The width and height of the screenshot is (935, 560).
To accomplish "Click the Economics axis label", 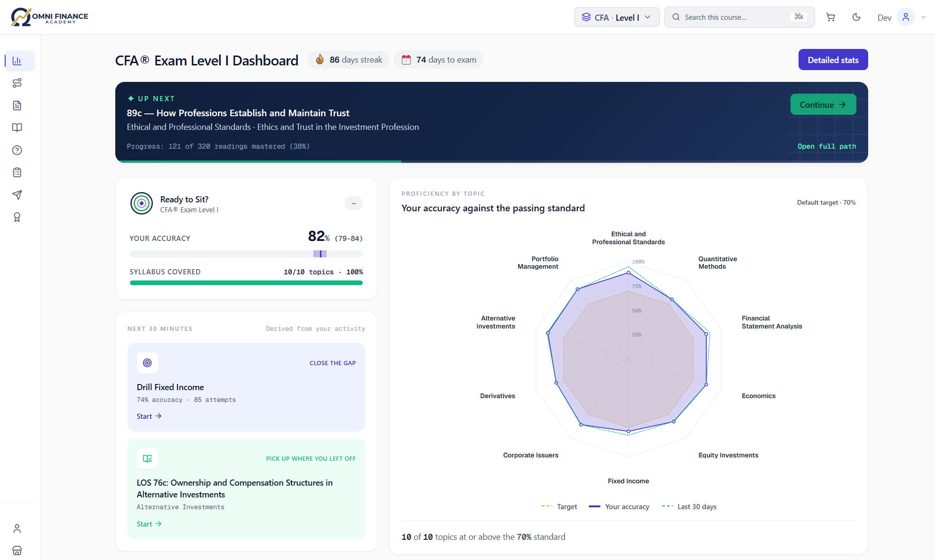I will coord(759,396).
